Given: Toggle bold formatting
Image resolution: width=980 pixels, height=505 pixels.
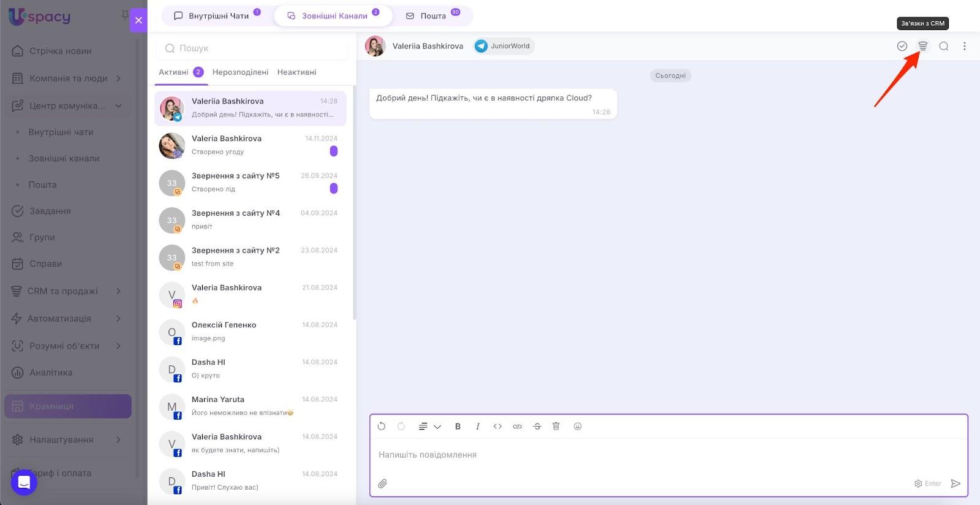Looking at the screenshot, I should 458,427.
